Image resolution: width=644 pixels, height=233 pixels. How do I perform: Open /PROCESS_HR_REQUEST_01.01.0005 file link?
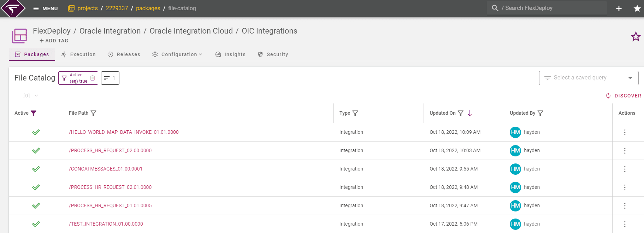[x=110, y=205]
